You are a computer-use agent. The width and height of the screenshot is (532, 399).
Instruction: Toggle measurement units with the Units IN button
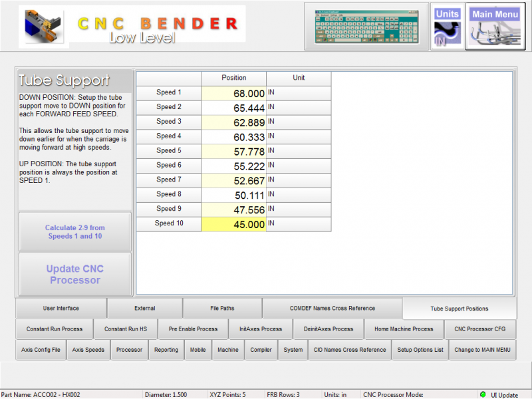pos(447,27)
